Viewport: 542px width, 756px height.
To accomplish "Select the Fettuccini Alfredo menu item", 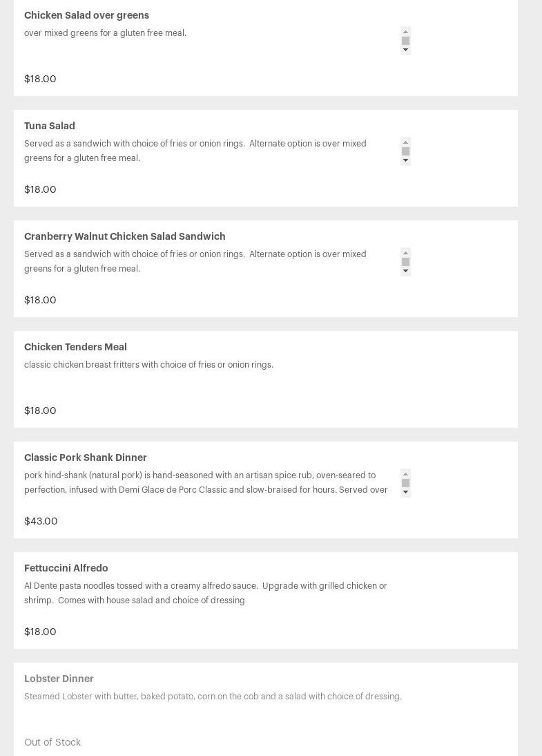I will (66, 568).
